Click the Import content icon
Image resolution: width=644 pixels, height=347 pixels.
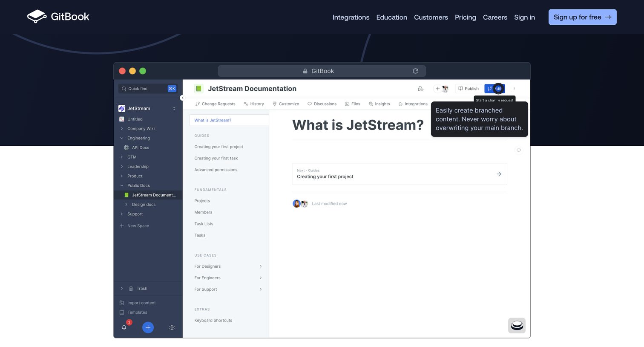point(122,303)
